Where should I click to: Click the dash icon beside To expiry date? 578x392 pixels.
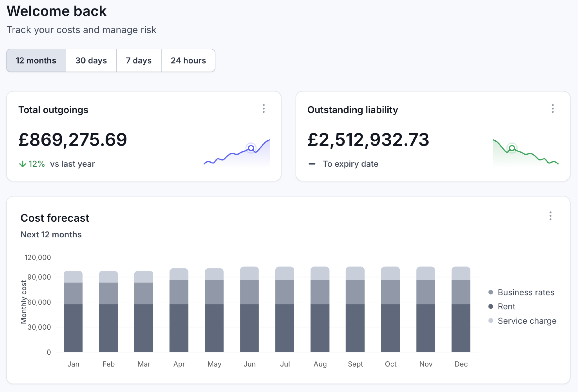(x=312, y=164)
